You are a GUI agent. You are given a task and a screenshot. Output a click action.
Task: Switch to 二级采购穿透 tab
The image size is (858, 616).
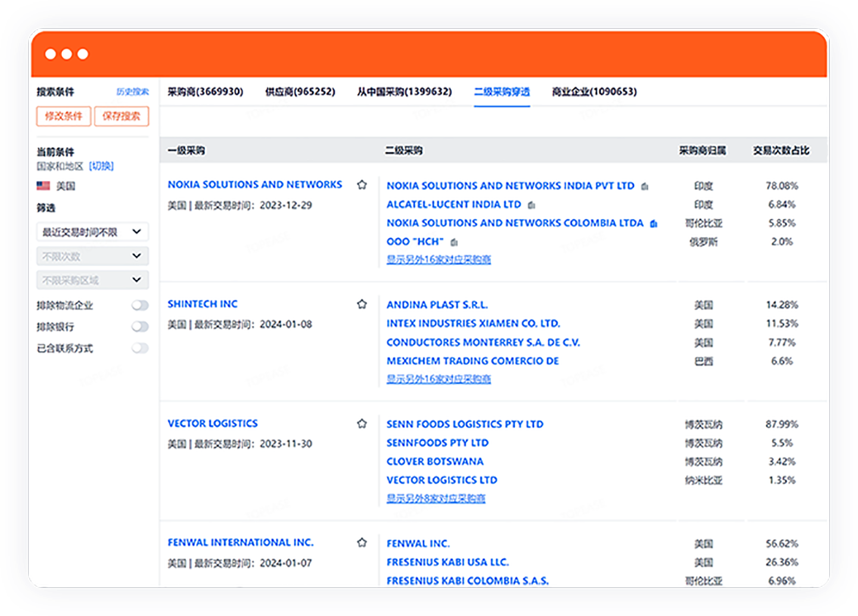(502, 92)
